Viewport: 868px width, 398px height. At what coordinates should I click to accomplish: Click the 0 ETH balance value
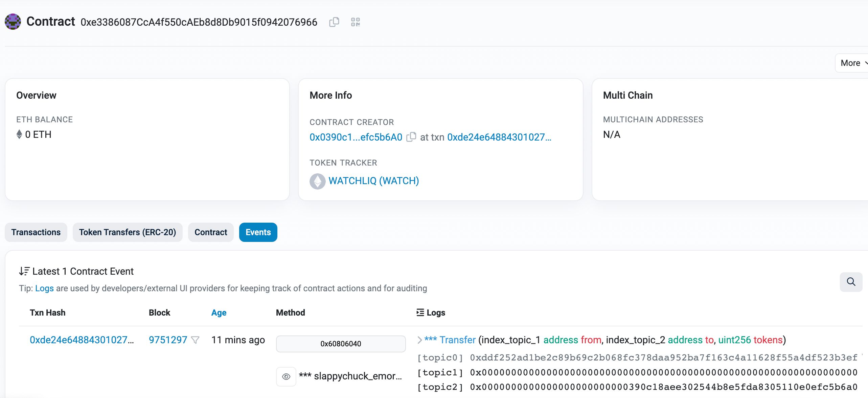coord(38,134)
